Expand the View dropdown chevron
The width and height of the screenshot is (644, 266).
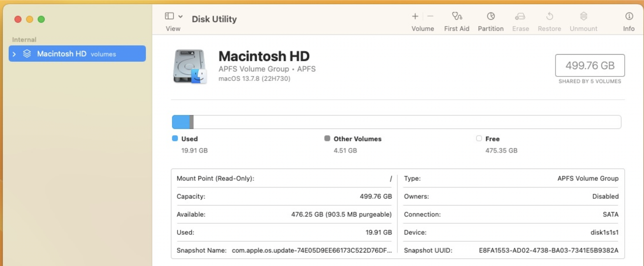tap(180, 16)
